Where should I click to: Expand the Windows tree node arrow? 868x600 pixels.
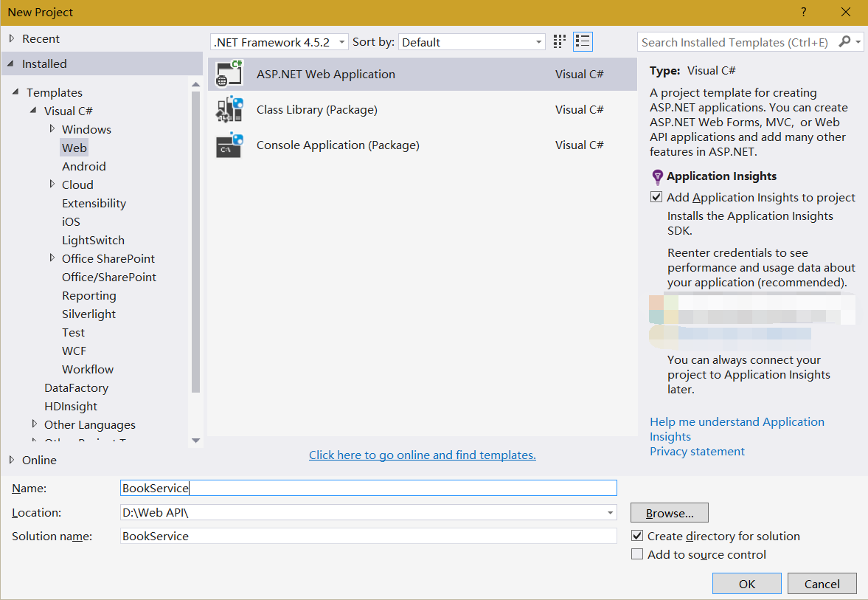[52, 128]
